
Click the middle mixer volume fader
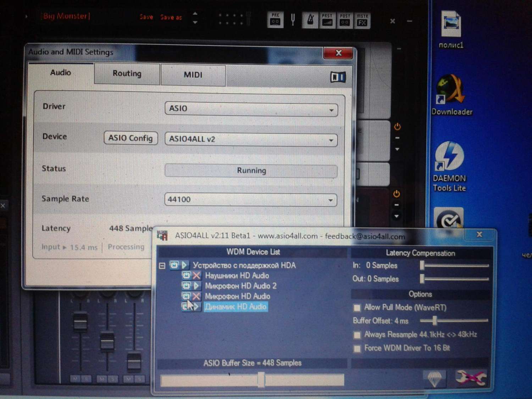point(107,341)
